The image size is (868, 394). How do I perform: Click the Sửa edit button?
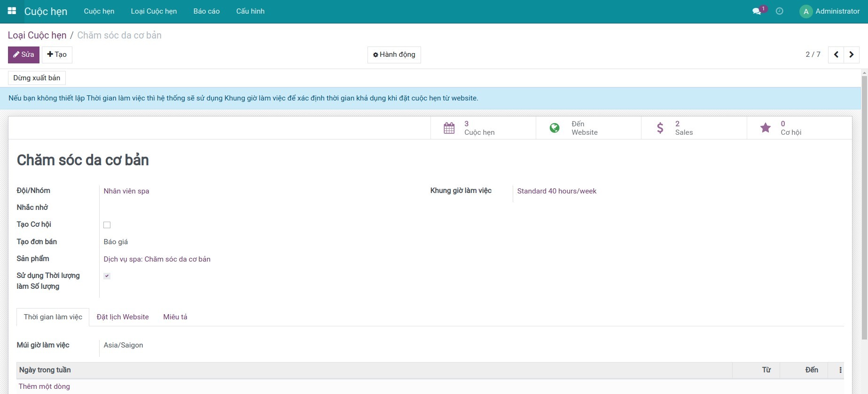click(x=23, y=54)
